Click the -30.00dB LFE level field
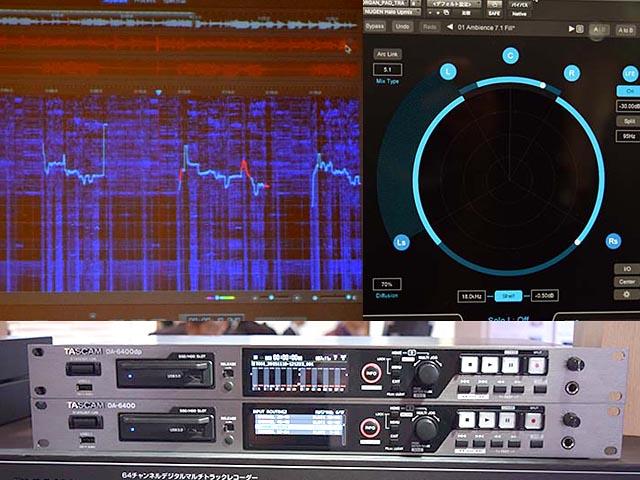 (629, 106)
